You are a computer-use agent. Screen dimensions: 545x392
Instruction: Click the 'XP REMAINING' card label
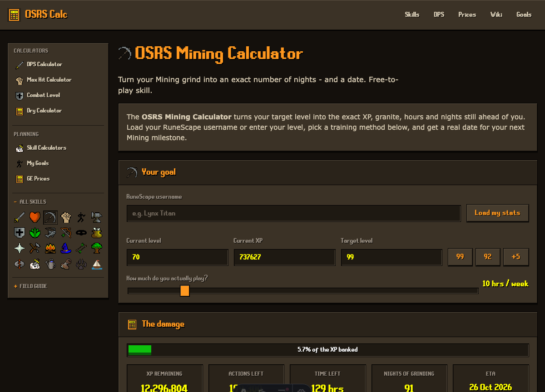(164, 374)
